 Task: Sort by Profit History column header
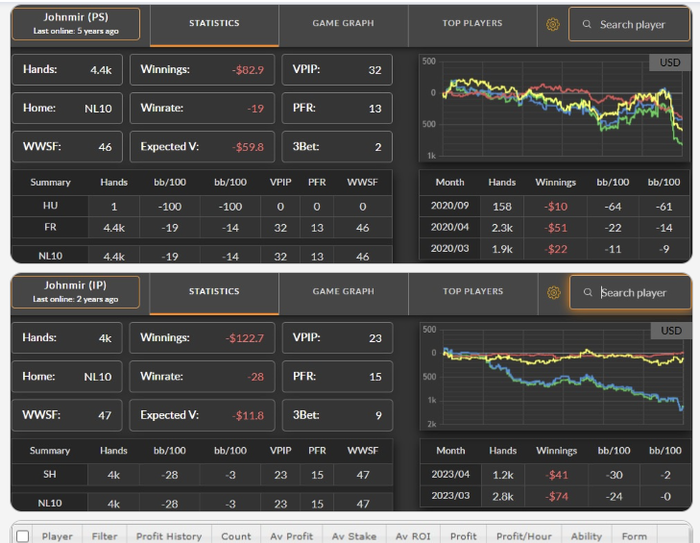pyautogui.click(x=169, y=536)
